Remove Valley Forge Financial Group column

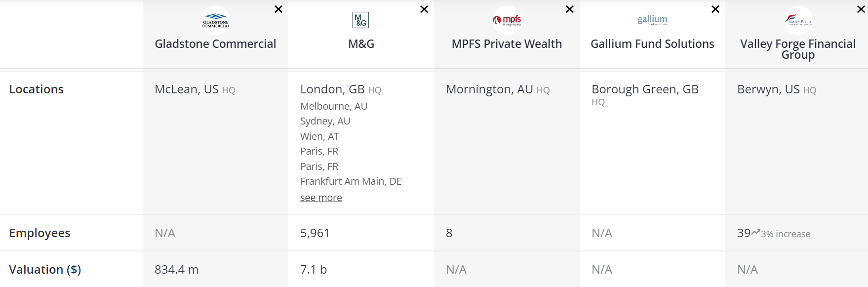[x=861, y=9]
